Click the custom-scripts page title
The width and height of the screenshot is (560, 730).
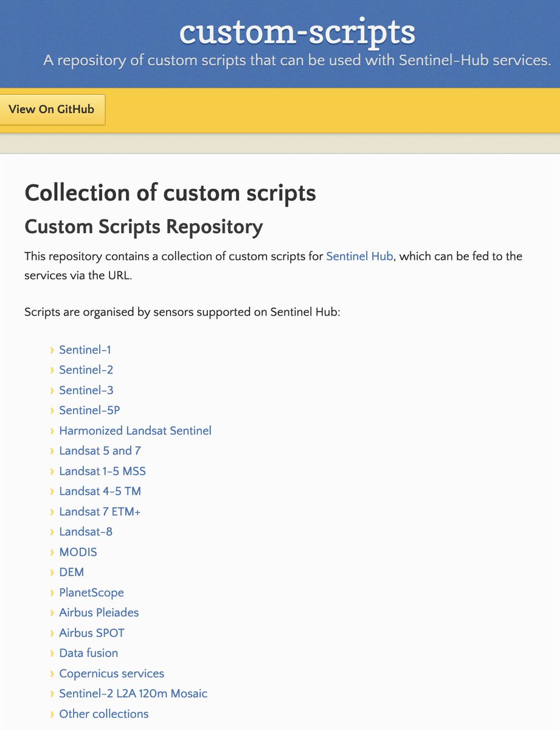pos(297,32)
